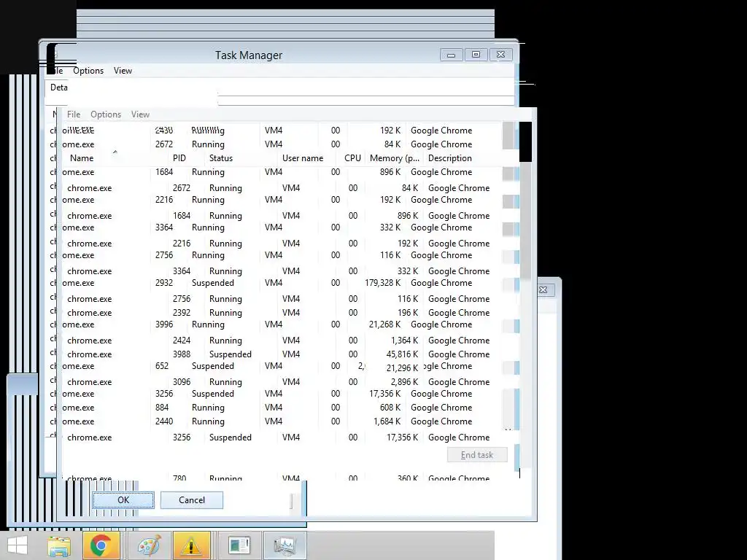Viewport: 747px width, 560px height.
Task: Select VM4 user name in PID 3096 row
Action: pyautogui.click(x=290, y=381)
